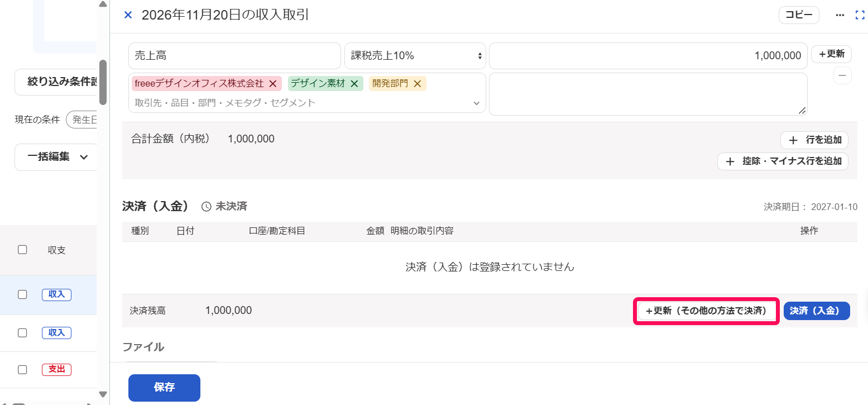Click the +更新 button beside the amount

click(x=831, y=54)
